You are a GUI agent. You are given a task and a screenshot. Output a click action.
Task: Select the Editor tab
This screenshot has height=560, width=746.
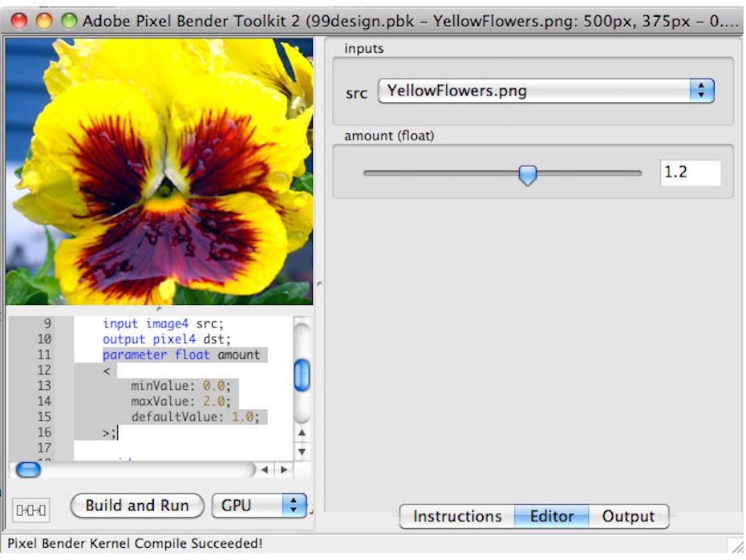pyautogui.click(x=551, y=517)
